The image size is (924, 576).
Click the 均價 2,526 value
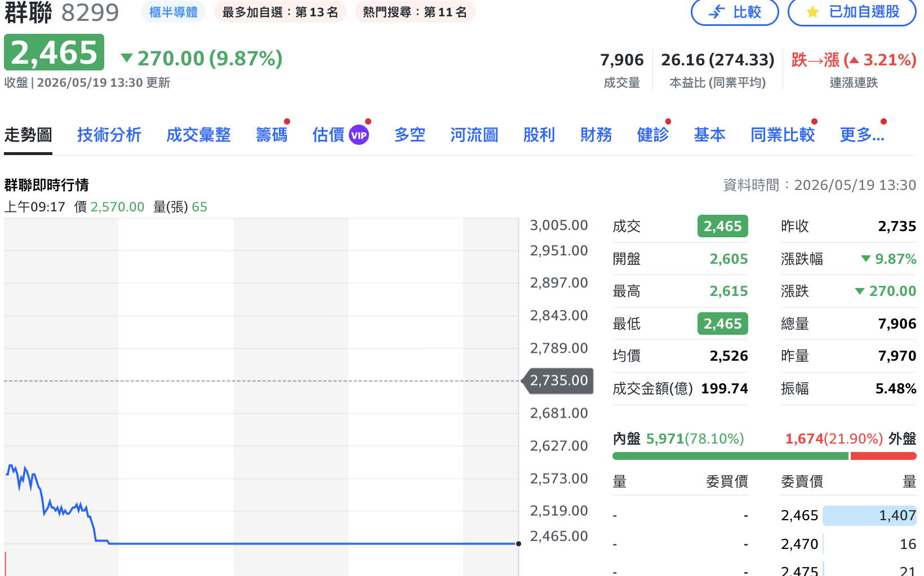[x=728, y=356]
